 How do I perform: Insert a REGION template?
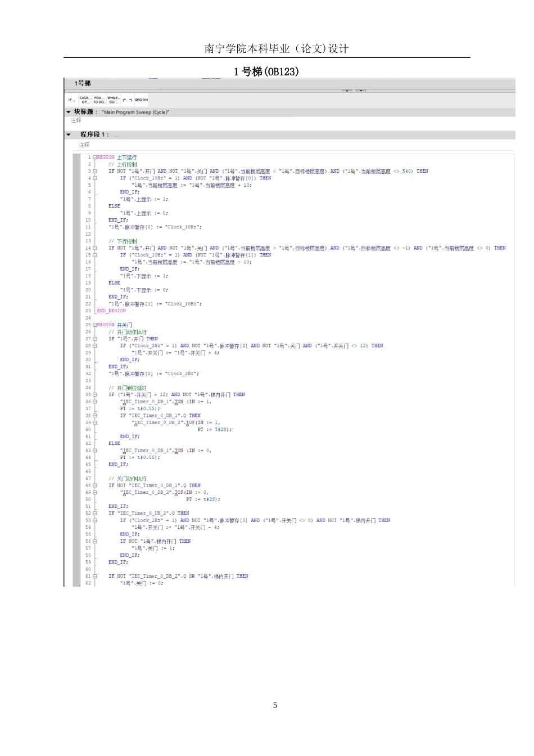coord(142,100)
